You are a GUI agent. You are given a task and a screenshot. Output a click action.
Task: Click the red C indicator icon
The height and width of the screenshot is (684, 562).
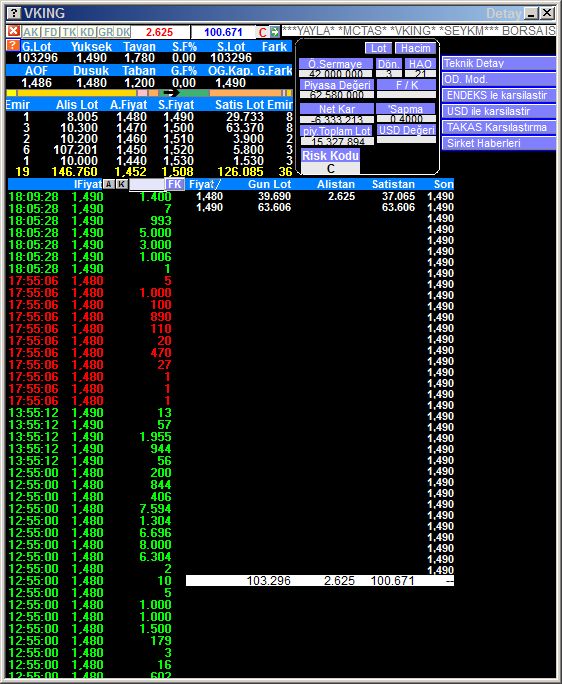coord(262,32)
